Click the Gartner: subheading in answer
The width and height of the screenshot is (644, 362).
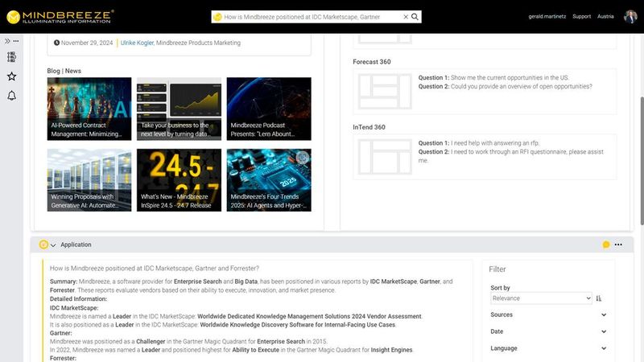click(61, 333)
